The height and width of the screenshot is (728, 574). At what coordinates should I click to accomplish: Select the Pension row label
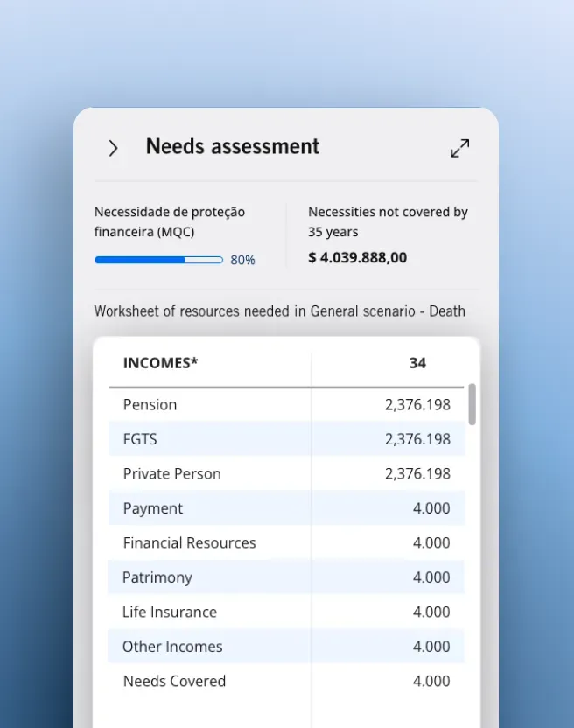(150, 405)
